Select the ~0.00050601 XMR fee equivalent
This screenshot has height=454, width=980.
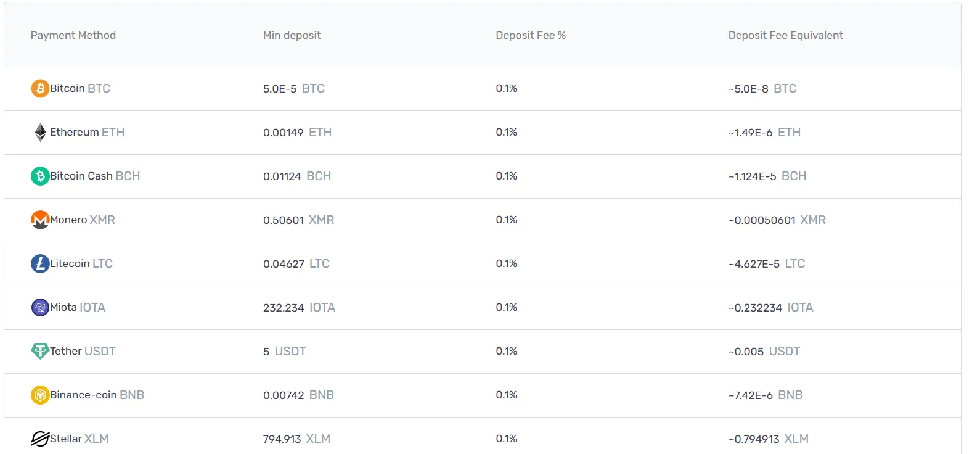(777, 220)
